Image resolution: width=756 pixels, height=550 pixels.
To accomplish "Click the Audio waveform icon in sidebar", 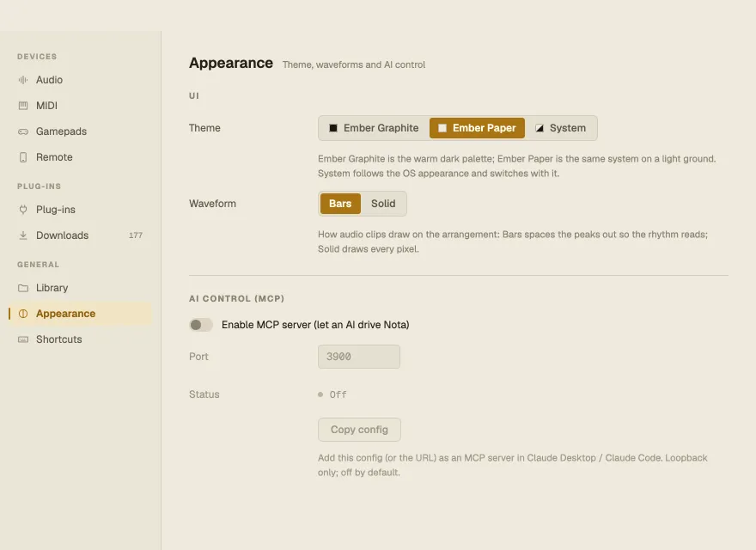I will click(22, 80).
